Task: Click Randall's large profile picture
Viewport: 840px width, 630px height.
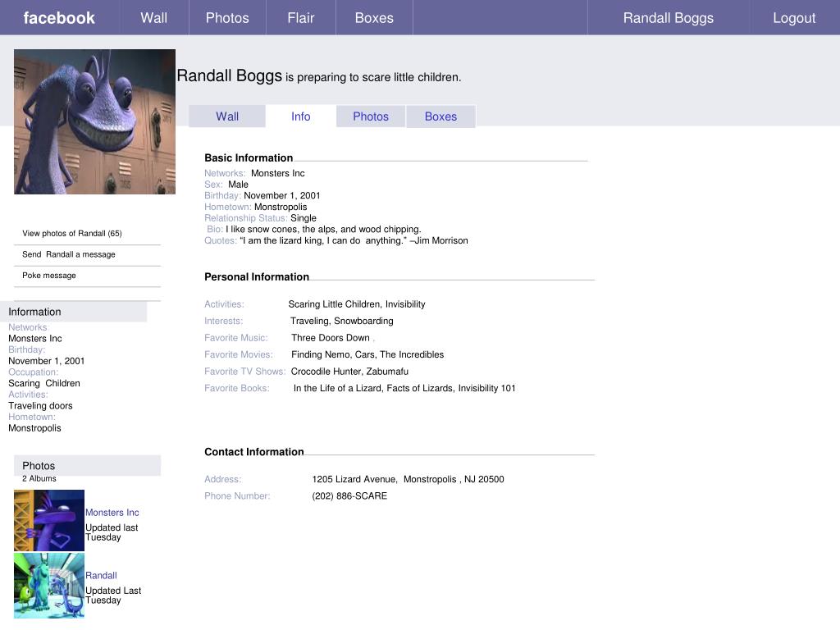Action: [x=94, y=121]
